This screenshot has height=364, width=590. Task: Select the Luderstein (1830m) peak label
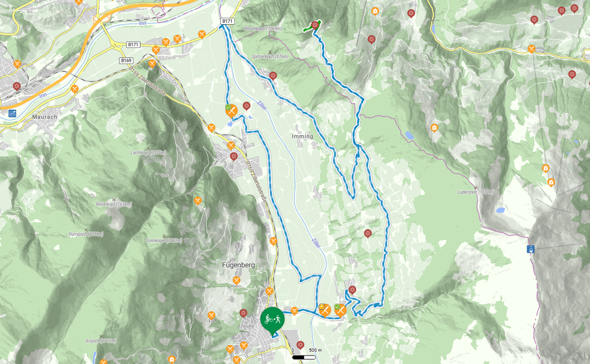[x=475, y=192]
